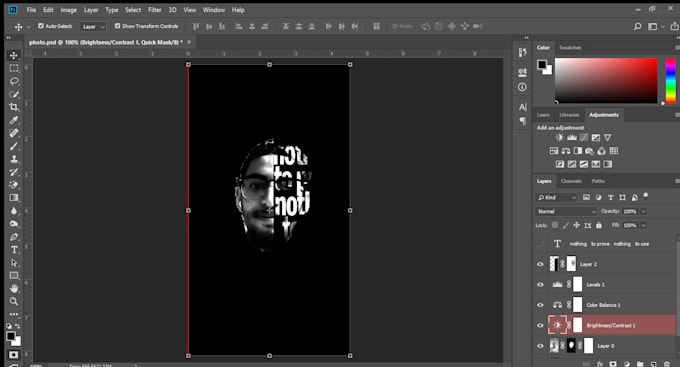Show the hidden text layer
Image resolution: width=680 pixels, height=367 pixels.
pyautogui.click(x=540, y=244)
